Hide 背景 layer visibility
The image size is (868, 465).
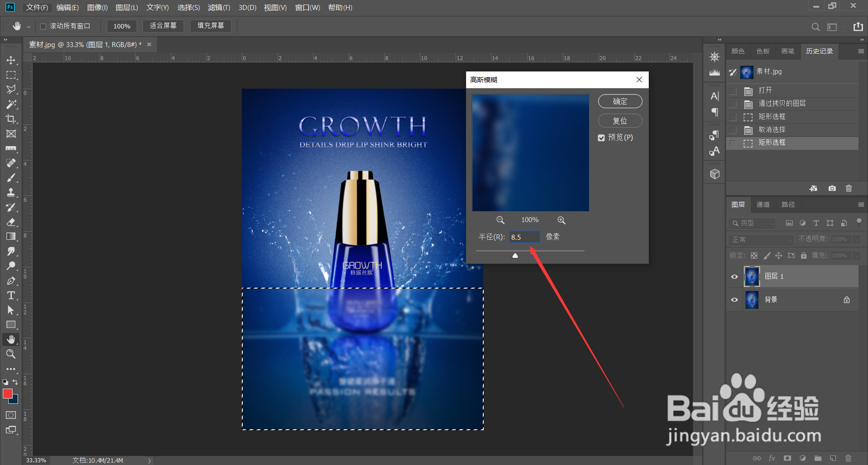[x=734, y=299]
